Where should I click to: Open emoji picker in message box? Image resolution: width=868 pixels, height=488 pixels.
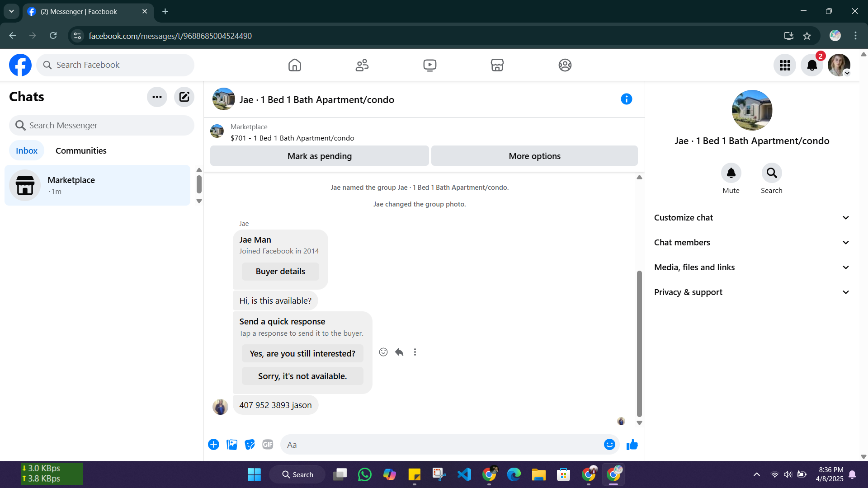(609, 445)
